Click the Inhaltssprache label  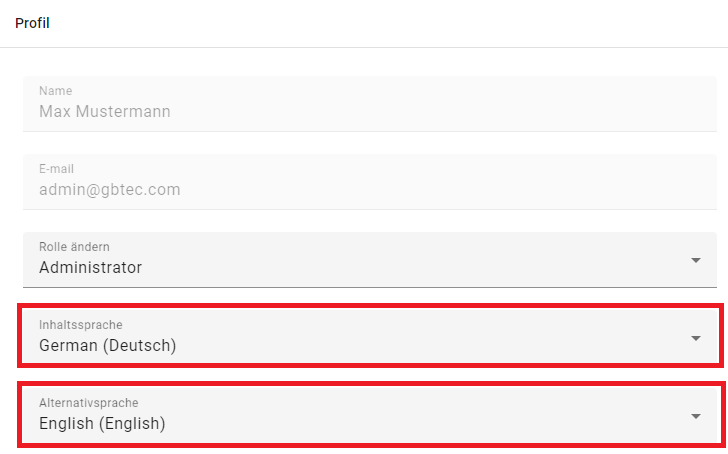tap(80, 325)
